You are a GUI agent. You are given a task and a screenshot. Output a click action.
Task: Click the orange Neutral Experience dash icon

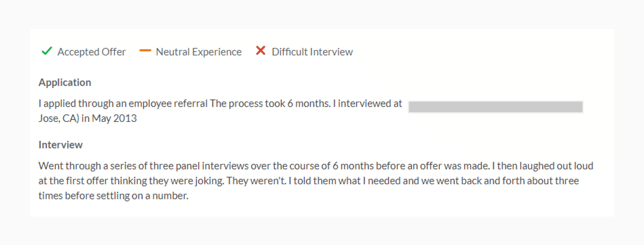pos(145,51)
